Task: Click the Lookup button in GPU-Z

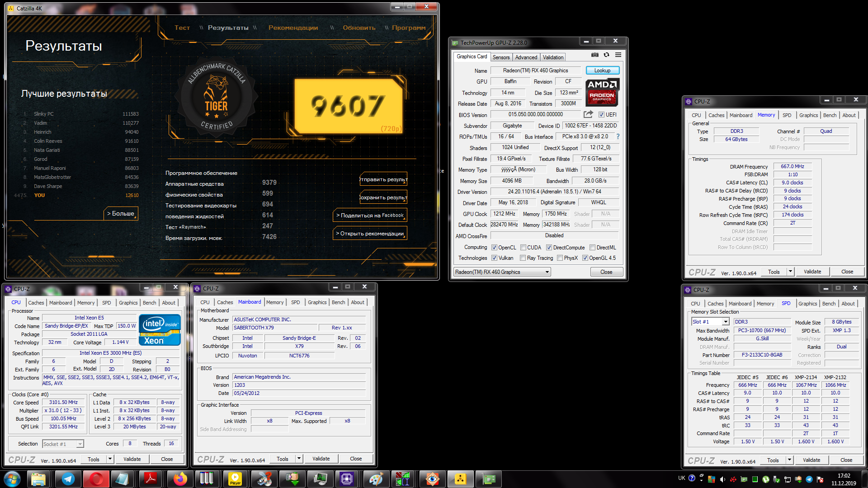Action: point(602,70)
